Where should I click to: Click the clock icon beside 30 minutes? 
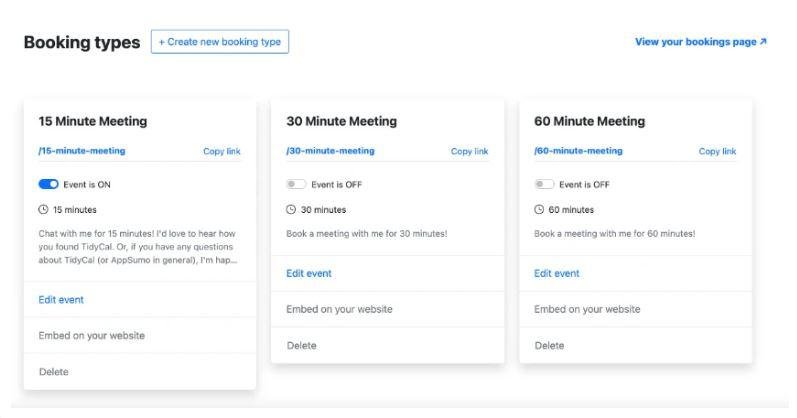pyautogui.click(x=291, y=210)
